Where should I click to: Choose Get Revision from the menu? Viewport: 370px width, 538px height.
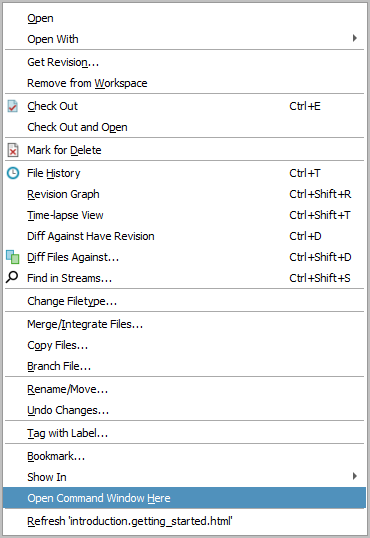click(x=184, y=62)
